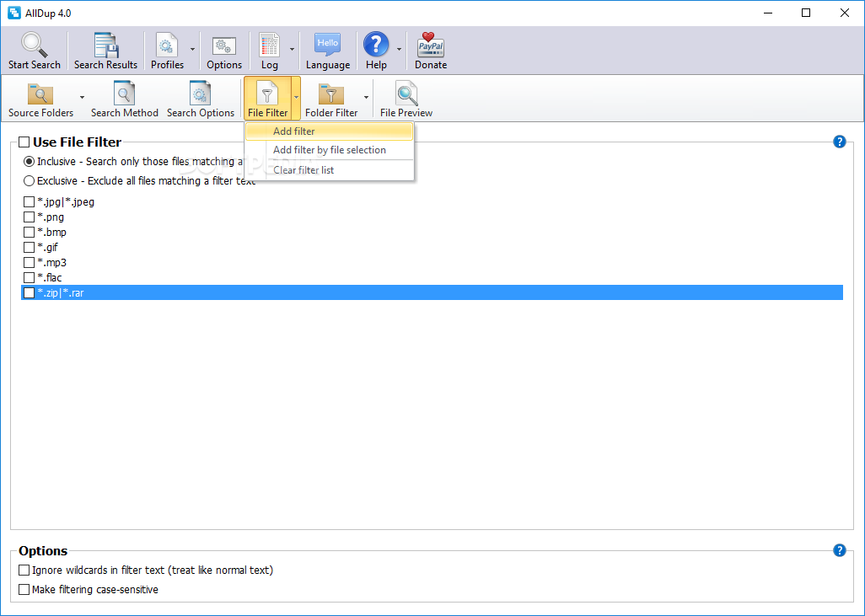The image size is (865, 616).
Task: Select the *.flac filter text
Action: [x=50, y=277]
